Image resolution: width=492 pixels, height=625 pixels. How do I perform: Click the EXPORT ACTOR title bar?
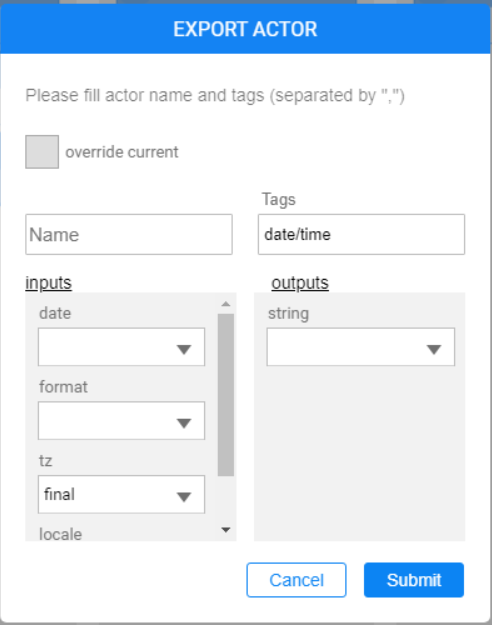[x=245, y=29]
